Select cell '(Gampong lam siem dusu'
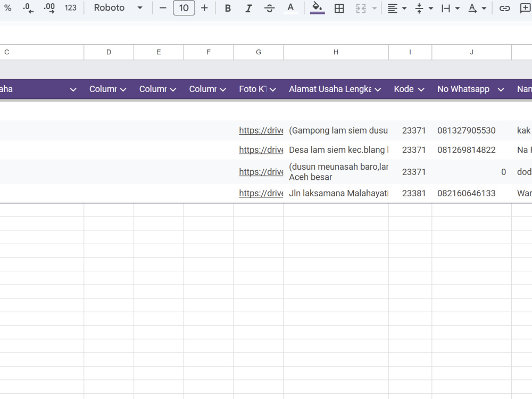This screenshot has width=532, height=399. click(x=336, y=130)
